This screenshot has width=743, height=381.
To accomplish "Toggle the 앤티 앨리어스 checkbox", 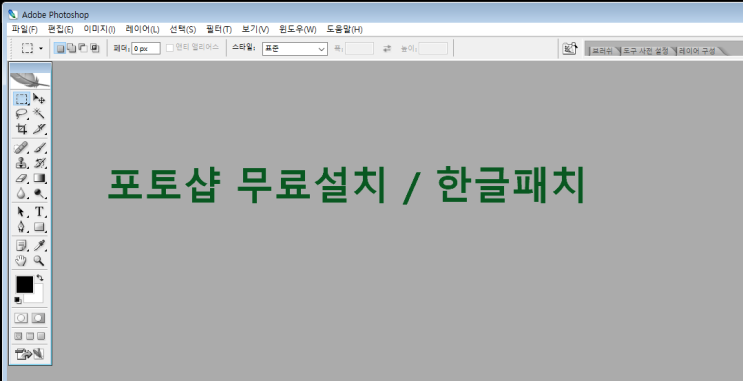I will point(170,48).
